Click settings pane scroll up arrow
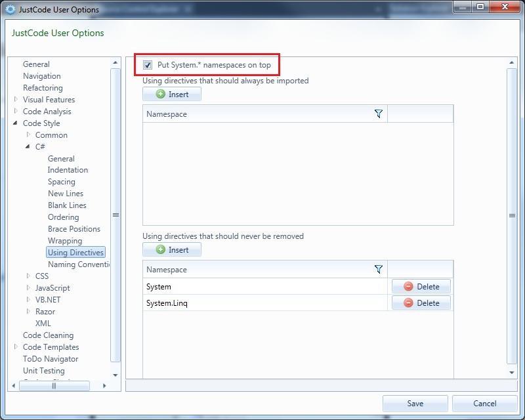 512,62
